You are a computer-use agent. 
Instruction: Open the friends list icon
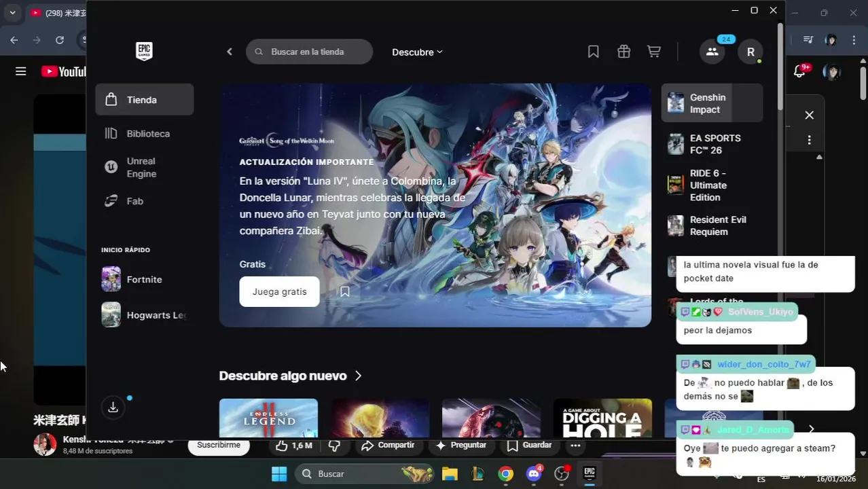(712, 52)
